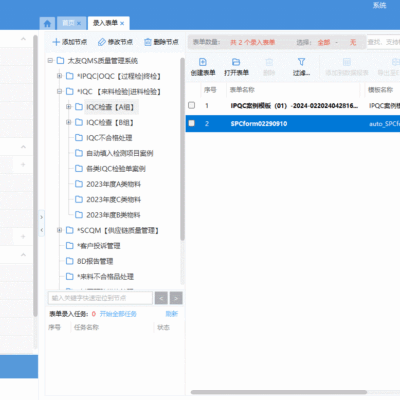Select the *客户投诉管理 folder icon
Image resolution: width=400 pixels, height=400 pixels.
click(x=70, y=246)
